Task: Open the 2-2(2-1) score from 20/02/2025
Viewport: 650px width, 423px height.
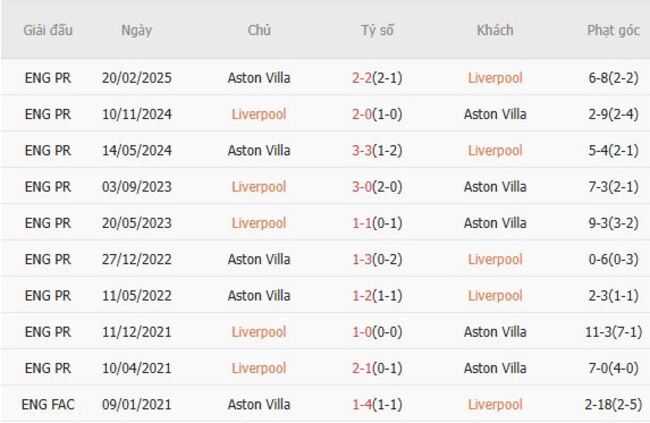Action: click(x=377, y=78)
